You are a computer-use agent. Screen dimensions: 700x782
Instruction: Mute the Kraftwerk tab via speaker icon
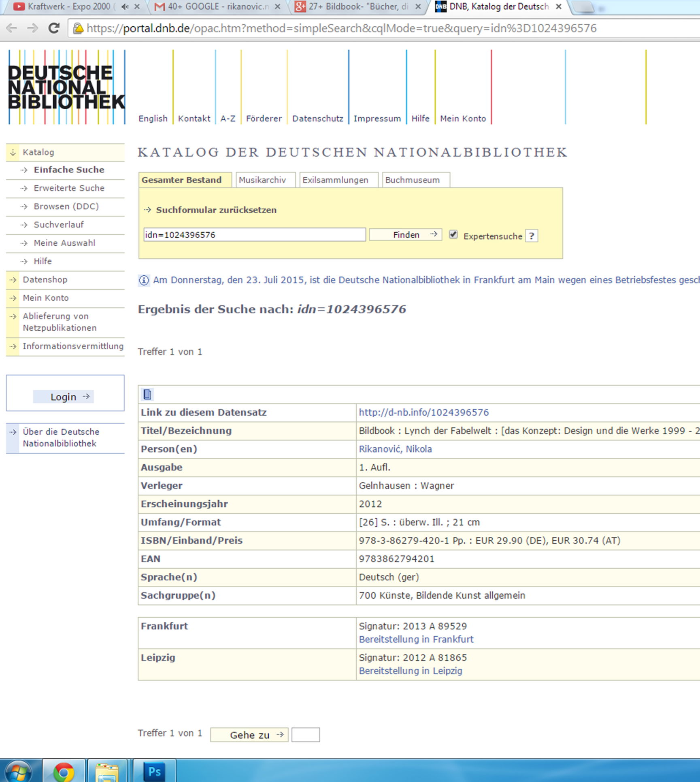pos(125,7)
